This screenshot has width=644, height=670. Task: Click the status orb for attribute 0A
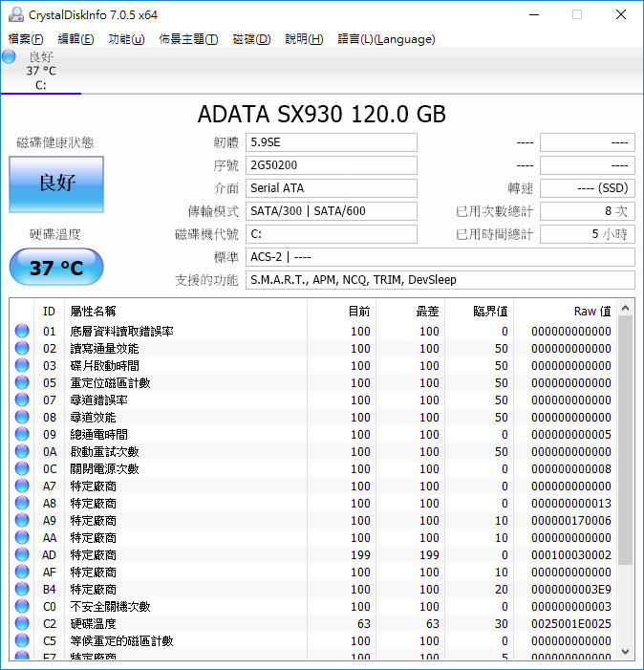(x=22, y=451)
